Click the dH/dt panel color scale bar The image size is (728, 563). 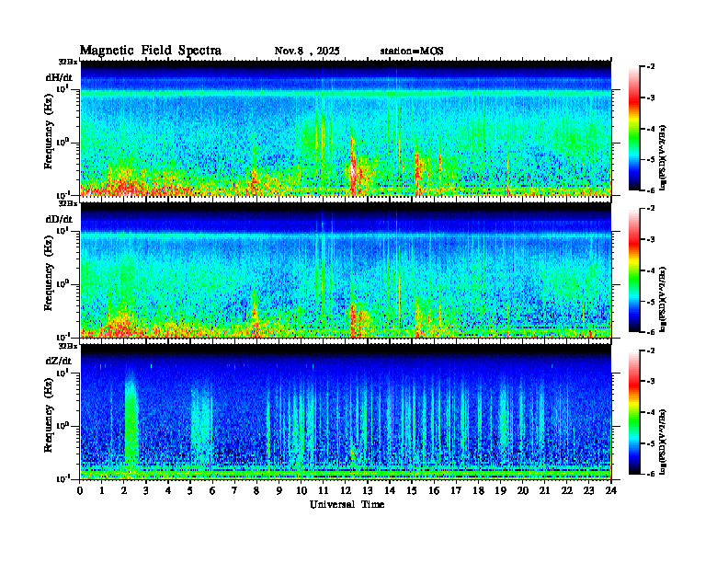pos(634,129)
